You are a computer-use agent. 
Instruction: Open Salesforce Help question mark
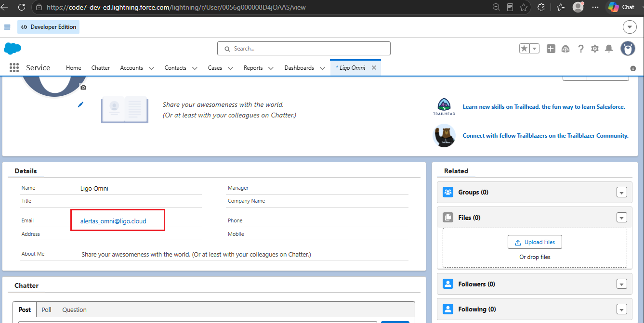[x=581, y=49]
